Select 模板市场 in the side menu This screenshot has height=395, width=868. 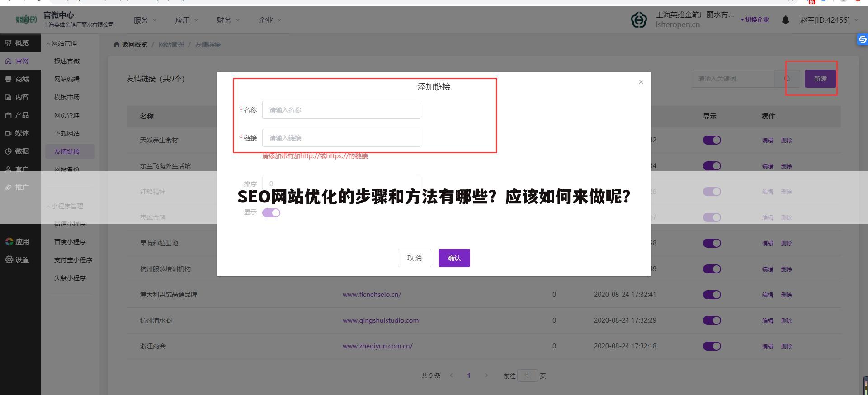coord(67,97)
